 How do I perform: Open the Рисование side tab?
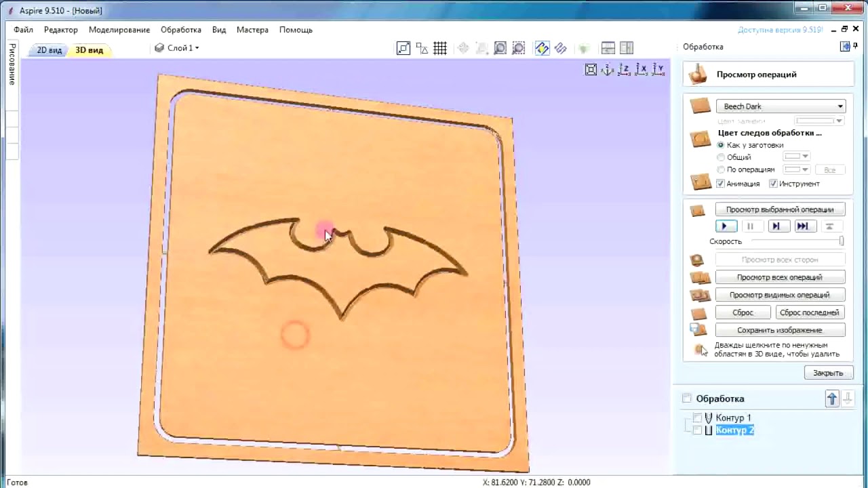[x=12, y=64]
